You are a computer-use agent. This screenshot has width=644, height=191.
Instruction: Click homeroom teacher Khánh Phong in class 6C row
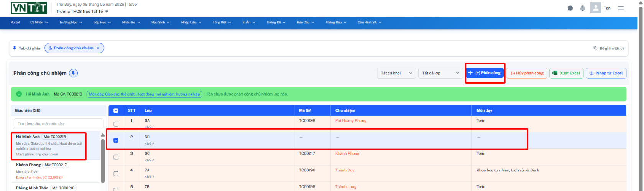pos(347,153)
